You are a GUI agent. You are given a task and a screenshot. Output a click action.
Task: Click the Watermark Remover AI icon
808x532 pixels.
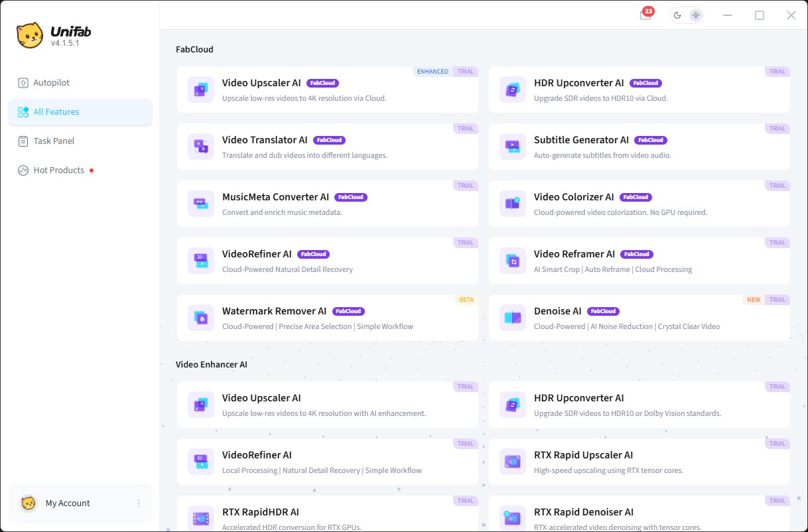[200, 318]
